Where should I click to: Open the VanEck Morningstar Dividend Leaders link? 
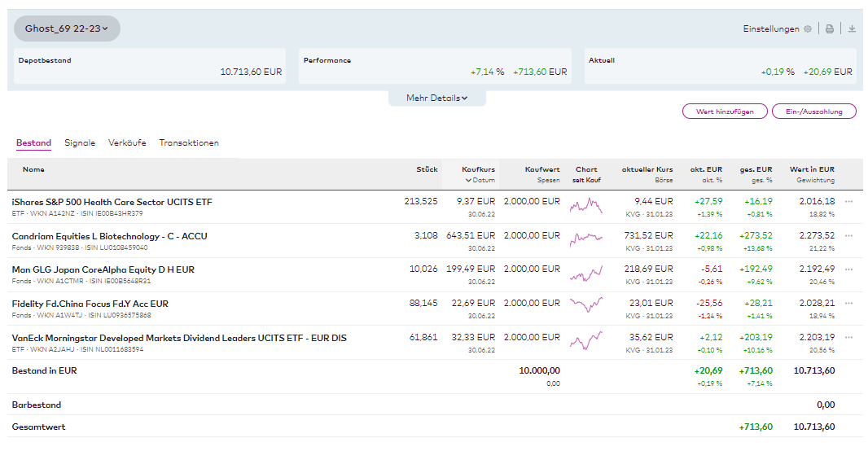point(179,337)
